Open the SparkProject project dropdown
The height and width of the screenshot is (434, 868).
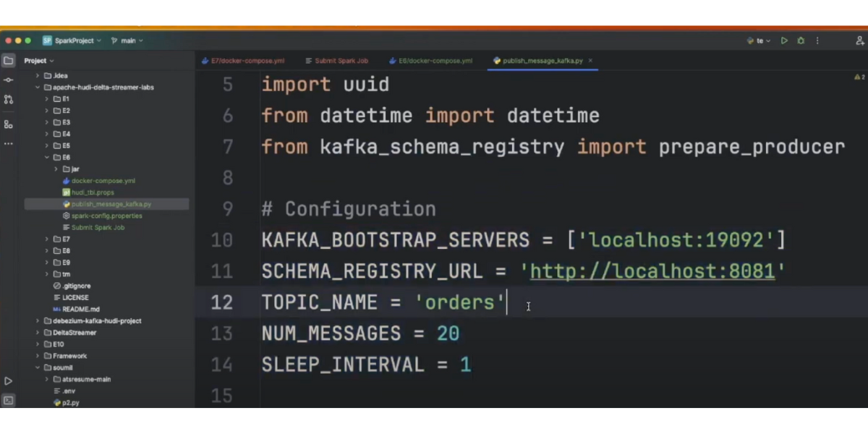[72, 41]
